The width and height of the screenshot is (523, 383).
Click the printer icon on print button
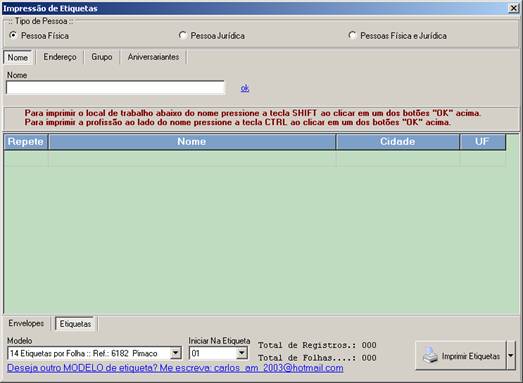[x=430, y=356]
